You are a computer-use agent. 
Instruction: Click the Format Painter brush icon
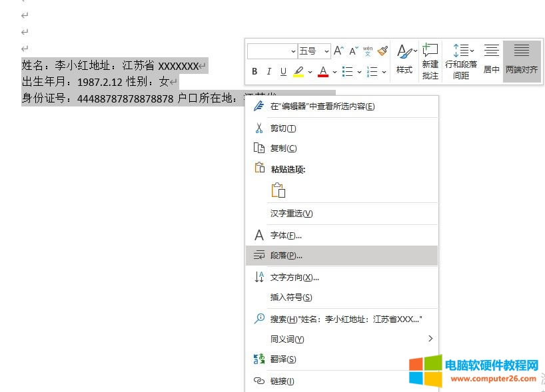coord(382,51)
